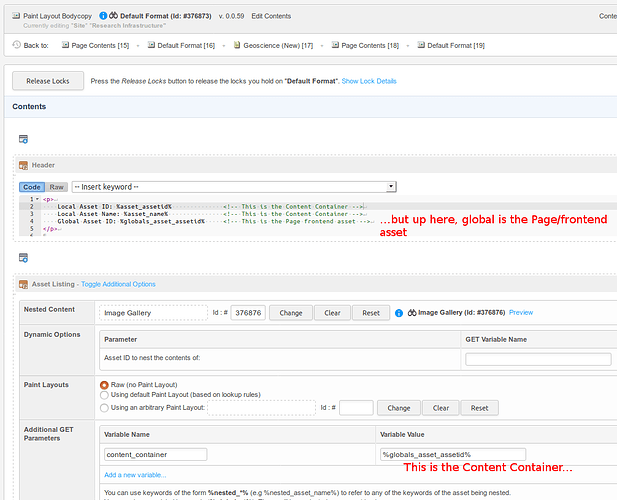The height and width of the screenshot is (500, 617).
Task: Open the Insert keyword dropdown
Action: coord(234,187)
